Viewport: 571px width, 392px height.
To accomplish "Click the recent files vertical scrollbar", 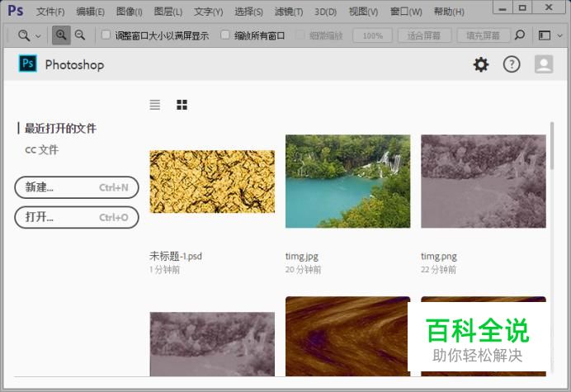I will click(x=552, y=146).
